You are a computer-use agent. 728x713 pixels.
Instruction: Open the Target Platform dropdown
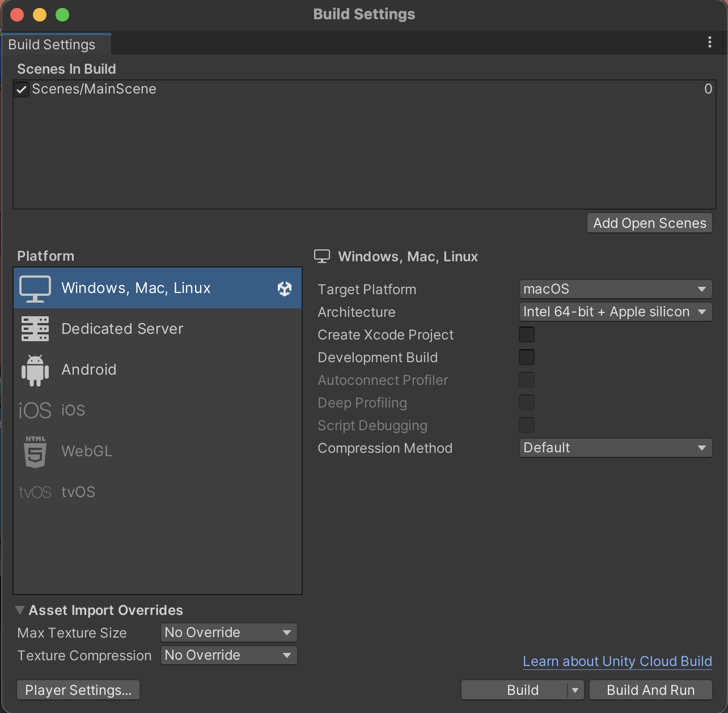[615, 289]
